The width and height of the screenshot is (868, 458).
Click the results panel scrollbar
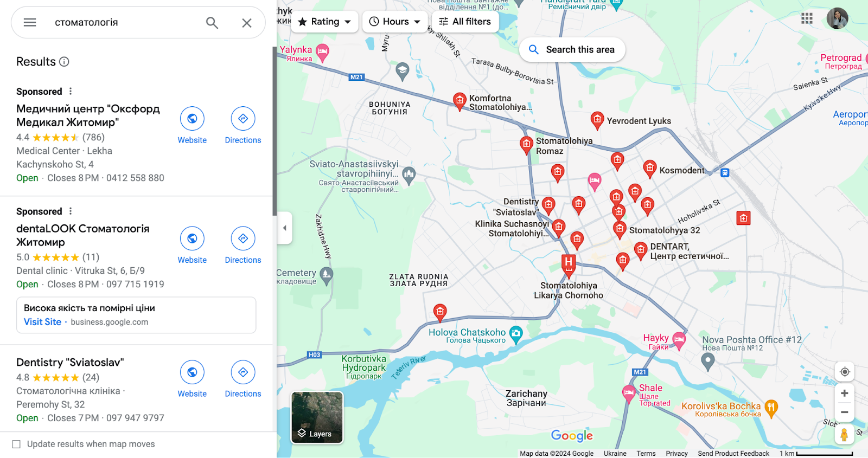(x=275, y=130)
